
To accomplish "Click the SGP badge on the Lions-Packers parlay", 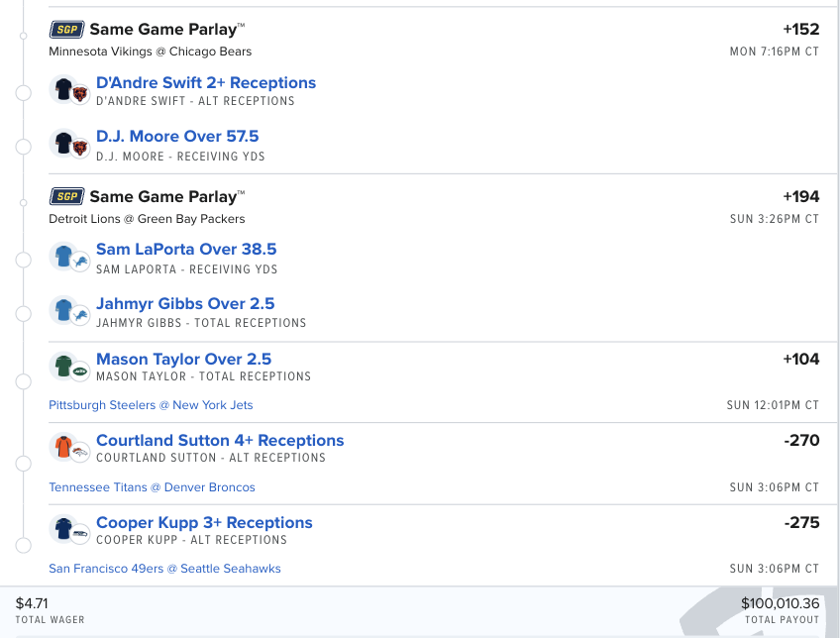I will tap(65, 196).
